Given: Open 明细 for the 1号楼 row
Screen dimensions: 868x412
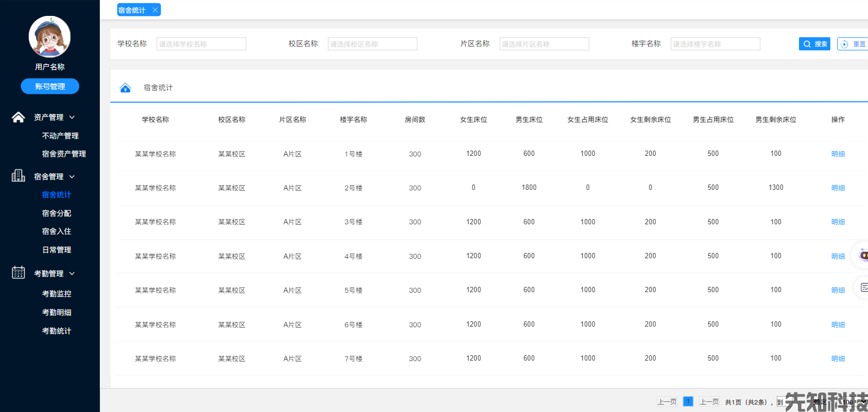Looking at the screenshot, I should pos(838,154).
